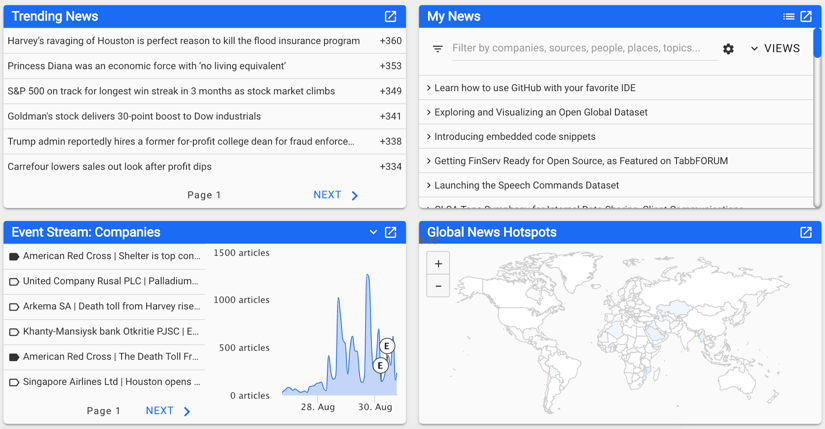Expand 'Introducing embedded code snippets' item
Image resolution: width=825 pixels, height=429 pixels.
tap(514, 137)
